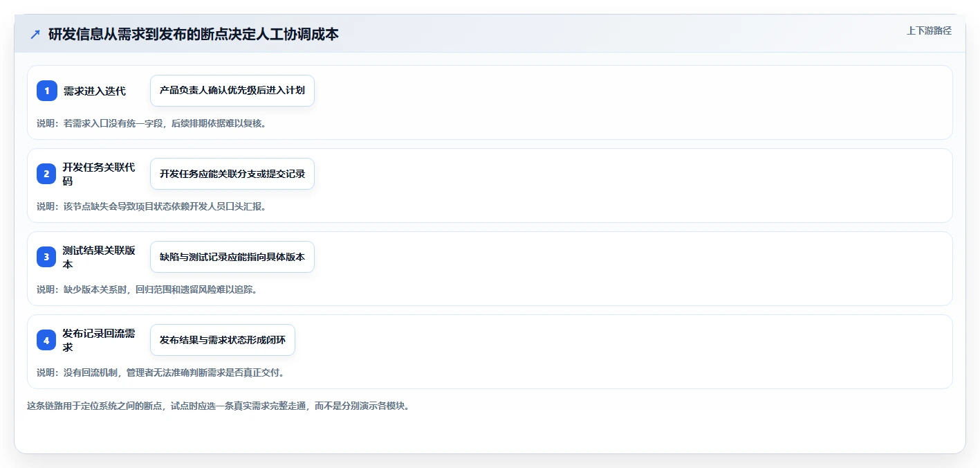Click note 没有回流机制

tap(160, 372)
